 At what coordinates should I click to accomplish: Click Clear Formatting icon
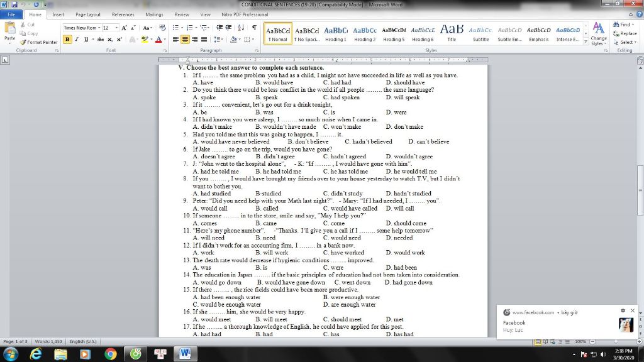point(163,28)
